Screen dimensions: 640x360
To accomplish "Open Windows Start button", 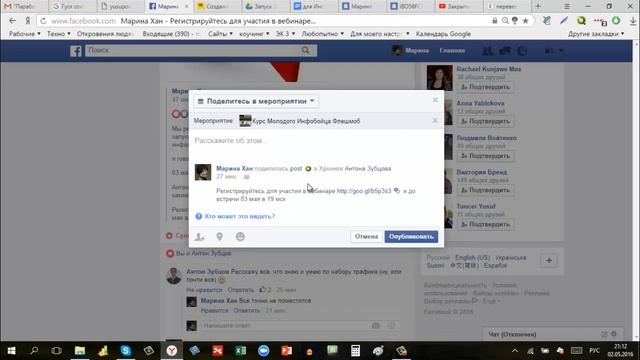I will pyautogui.click(x=11, y=351).
